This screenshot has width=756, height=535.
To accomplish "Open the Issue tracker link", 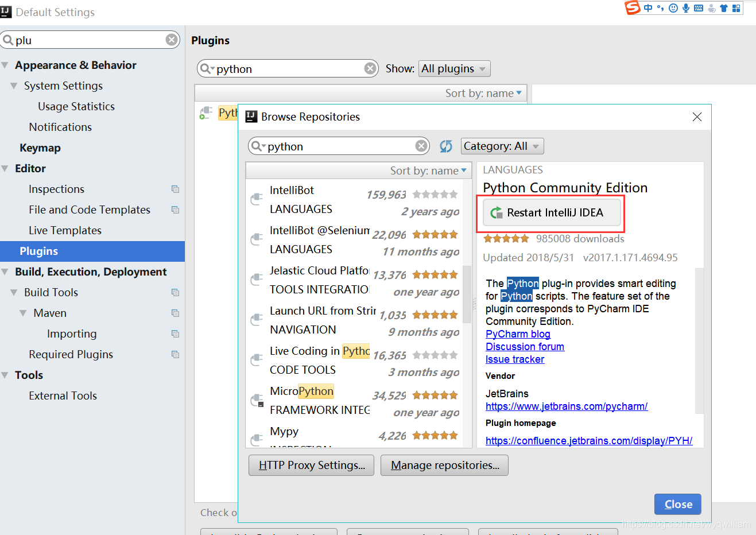I will 515,359.
